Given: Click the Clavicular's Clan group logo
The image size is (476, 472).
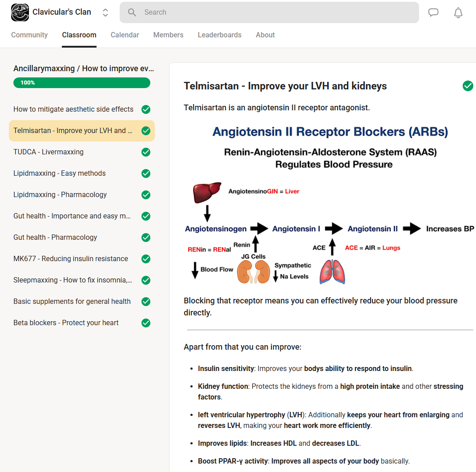Looking at the screenshot, I should click(x=20, y=12).
